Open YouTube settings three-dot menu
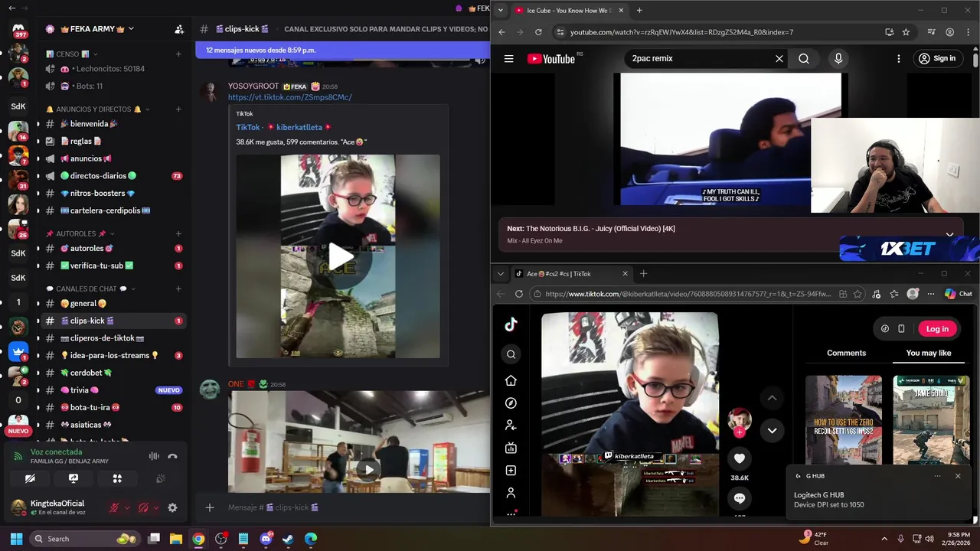Viewport: 980px width, 551px height. tap(899, 58)
